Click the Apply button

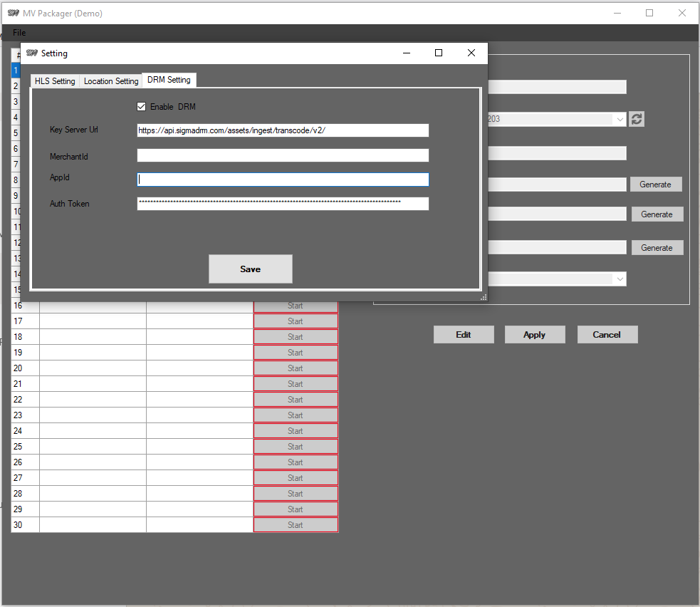(x=534, y=335)
